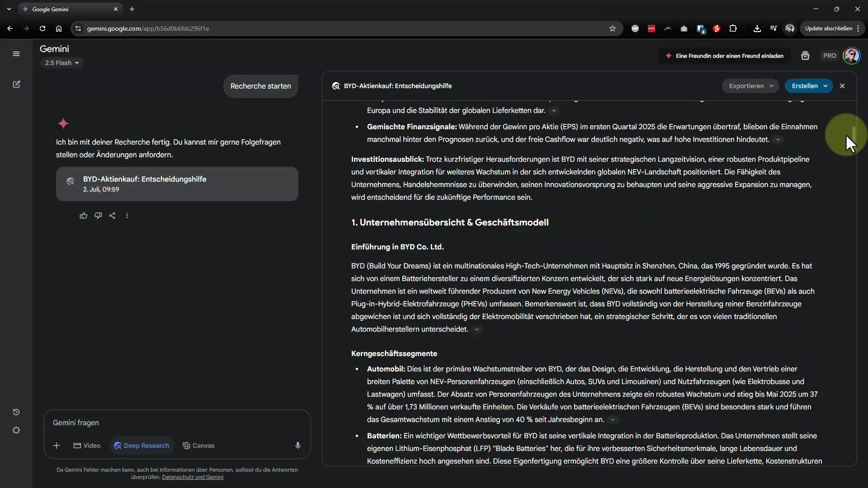Screen dimensions: 868x488
Task: Click 'Update abschließen' button
Action: pos(829,28)
